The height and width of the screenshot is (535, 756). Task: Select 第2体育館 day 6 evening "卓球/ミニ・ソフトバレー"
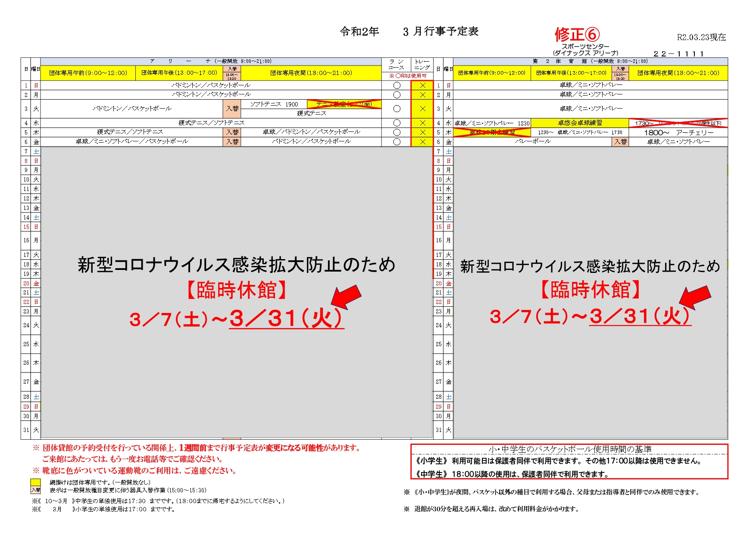[x=678, y=141]
